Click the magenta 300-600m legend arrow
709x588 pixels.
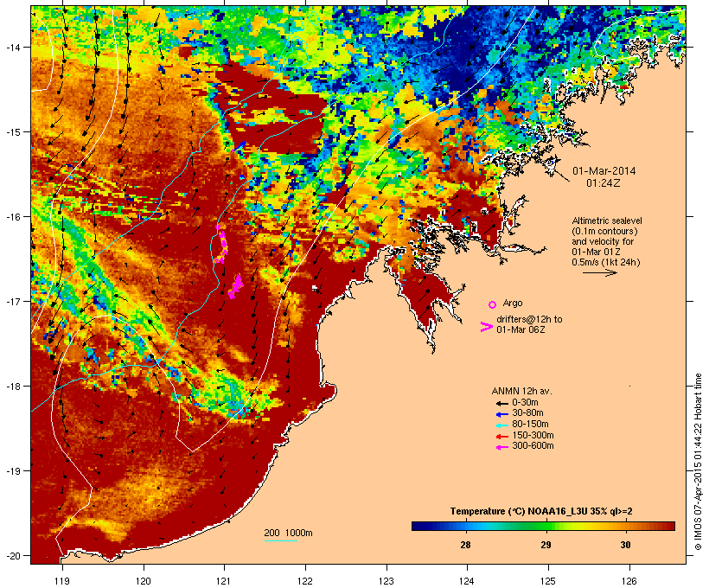click(502, 447)
